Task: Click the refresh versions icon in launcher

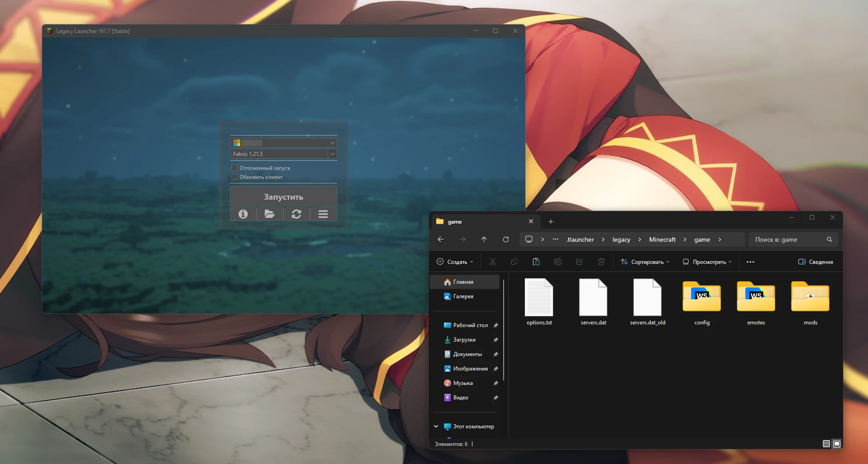Action: point(297,214)
